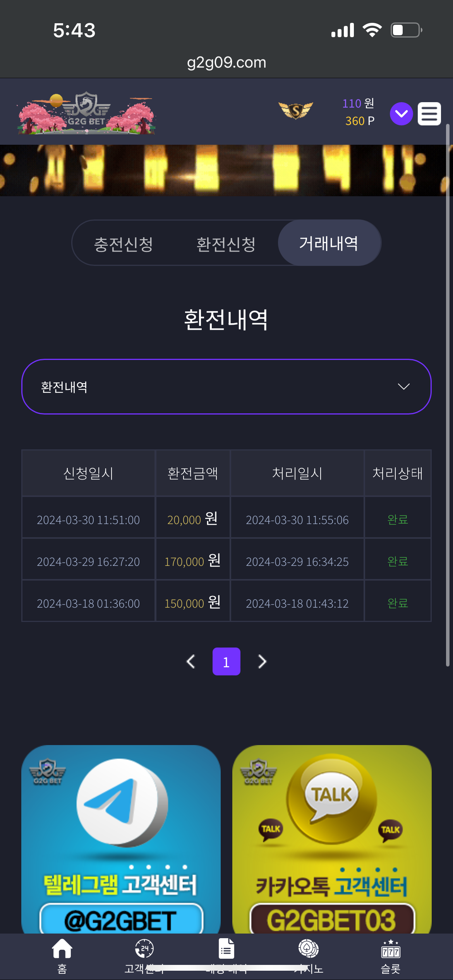Open the 24-hour customer center icon
This screenshot has width=453, height=980.
[x=144, y=948]
